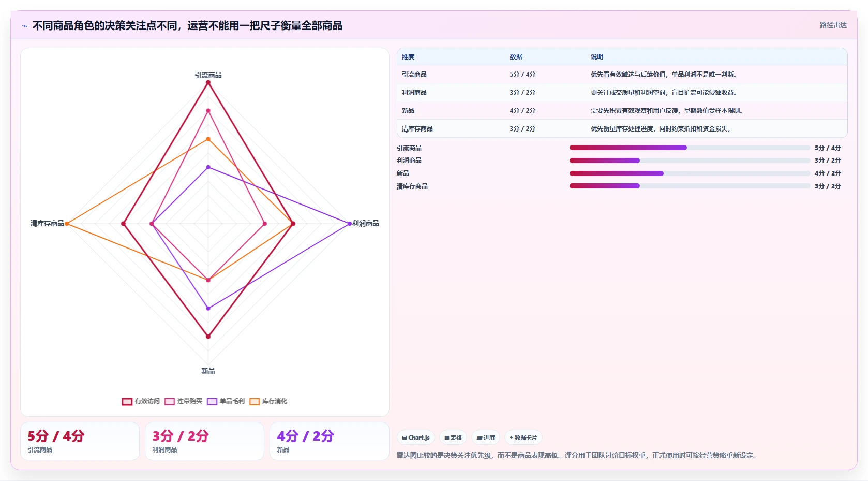
Task: Toggle the 单品毛利 legend series
Action: pyautogui.click(x=226, y=401)
